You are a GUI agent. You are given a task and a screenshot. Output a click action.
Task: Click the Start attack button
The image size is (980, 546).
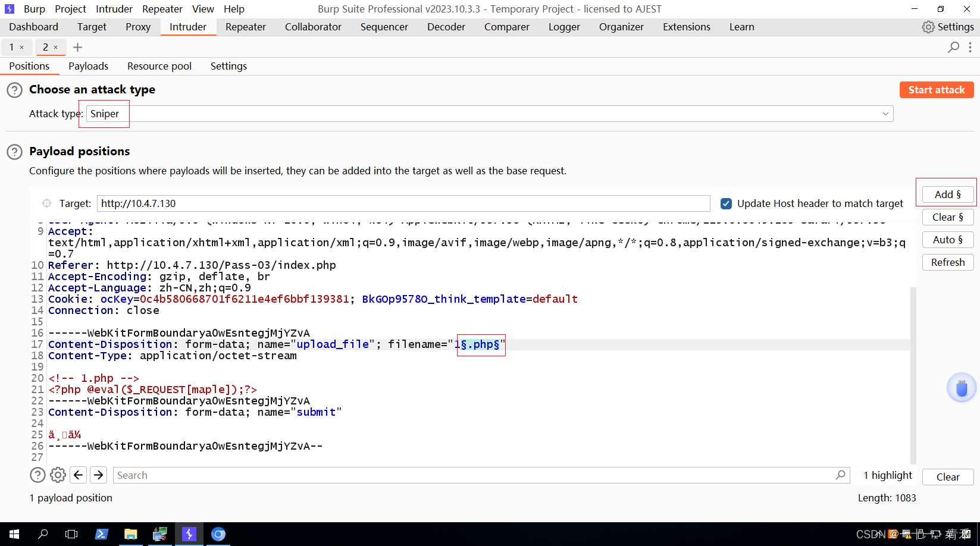937,90
